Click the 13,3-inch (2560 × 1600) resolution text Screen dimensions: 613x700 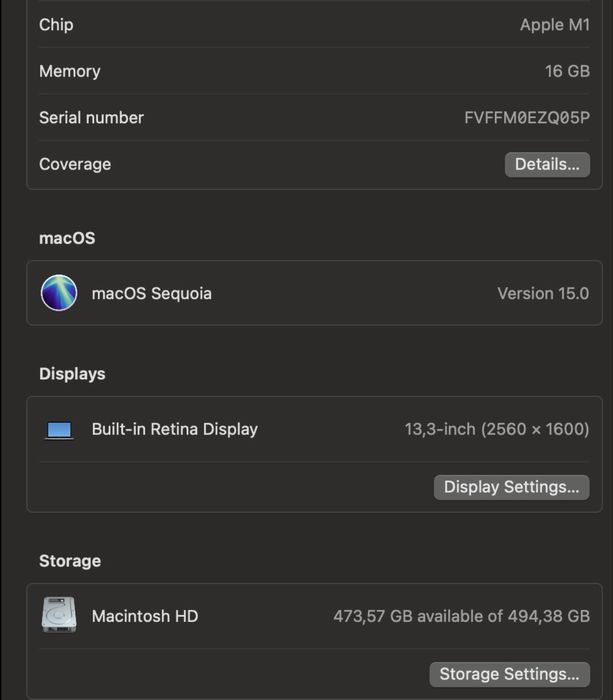coord(497,429)
